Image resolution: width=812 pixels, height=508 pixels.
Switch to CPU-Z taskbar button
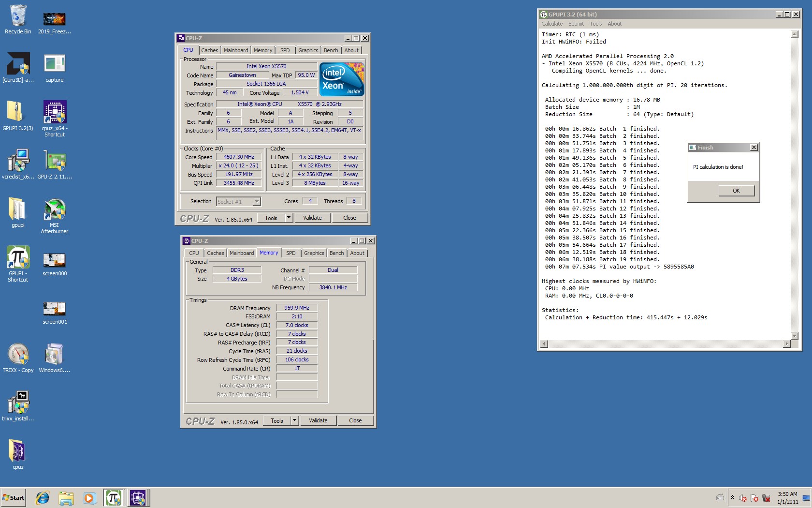138,498
